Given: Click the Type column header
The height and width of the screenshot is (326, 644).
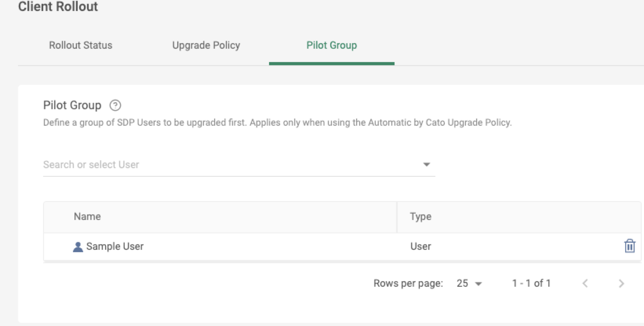Looking at the screenshot, I should pos(420,216).
